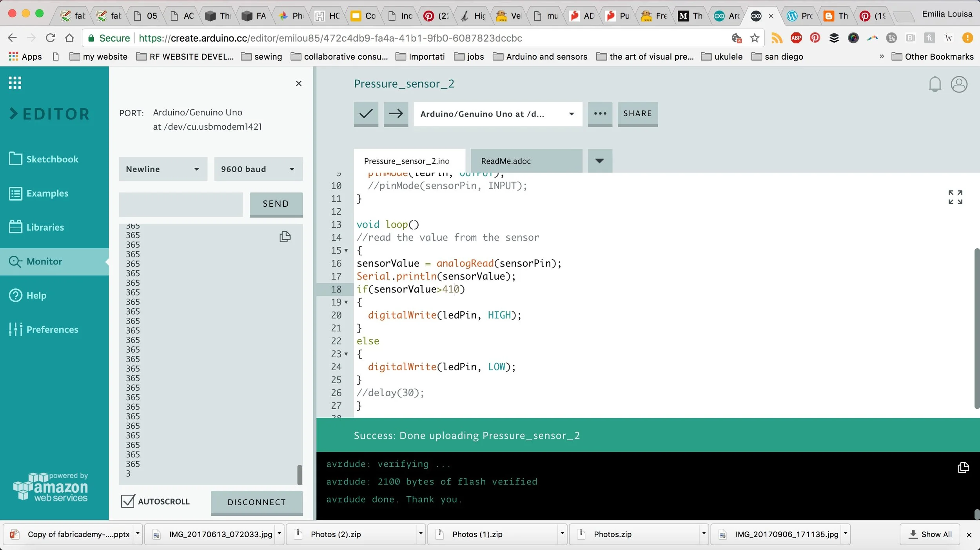Open the Apps bookmarks shortcut
Viewport: 980px width, 550px height.
25,56
